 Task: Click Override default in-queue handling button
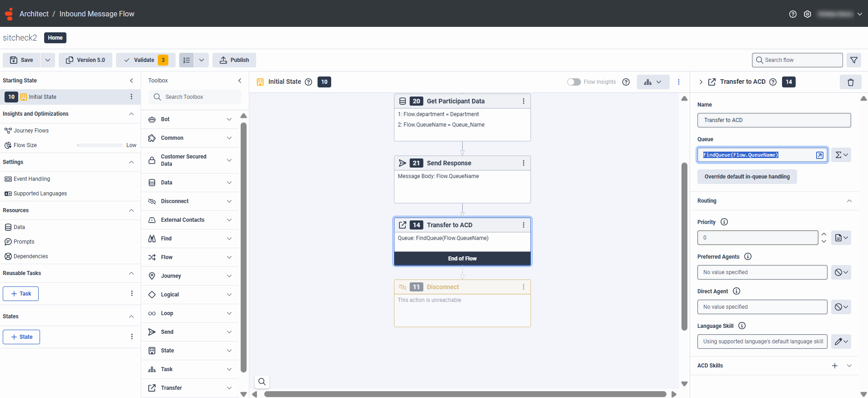point(747,177)
